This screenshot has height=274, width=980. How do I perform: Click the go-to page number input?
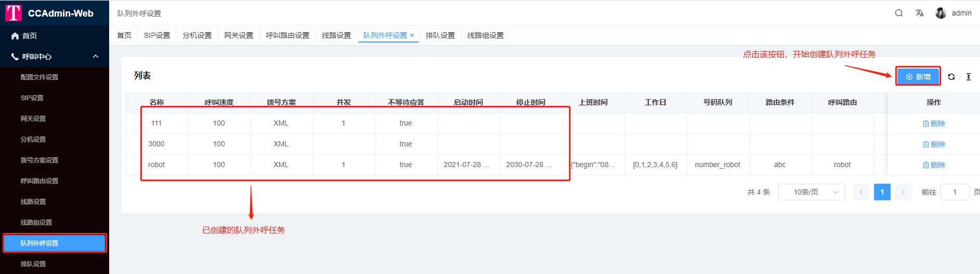[955, 192]
